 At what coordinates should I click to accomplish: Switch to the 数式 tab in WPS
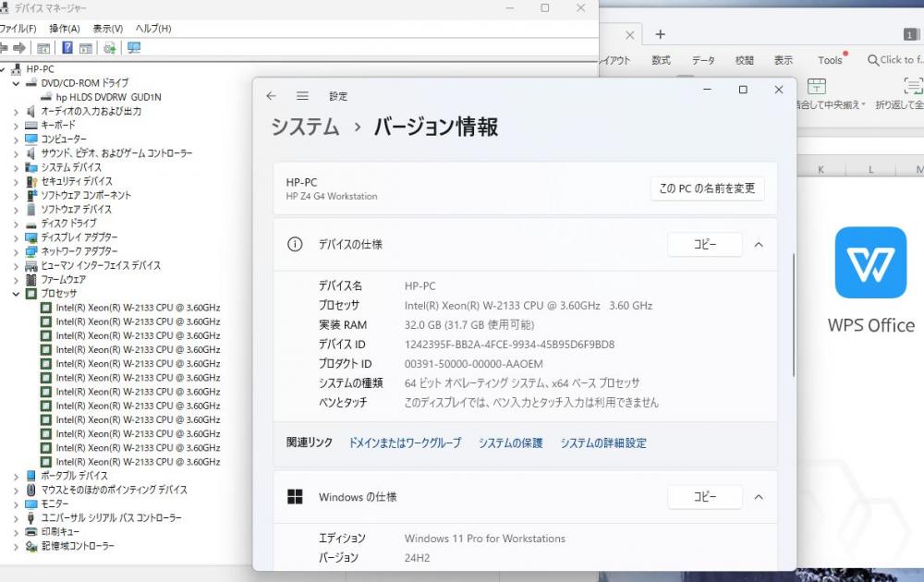[662, 60]
